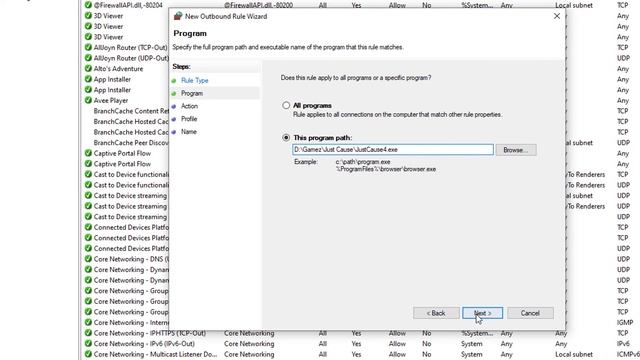Cancel the outbound rule wizard
The image size is (640, 360).
click(x=530, y=313)
